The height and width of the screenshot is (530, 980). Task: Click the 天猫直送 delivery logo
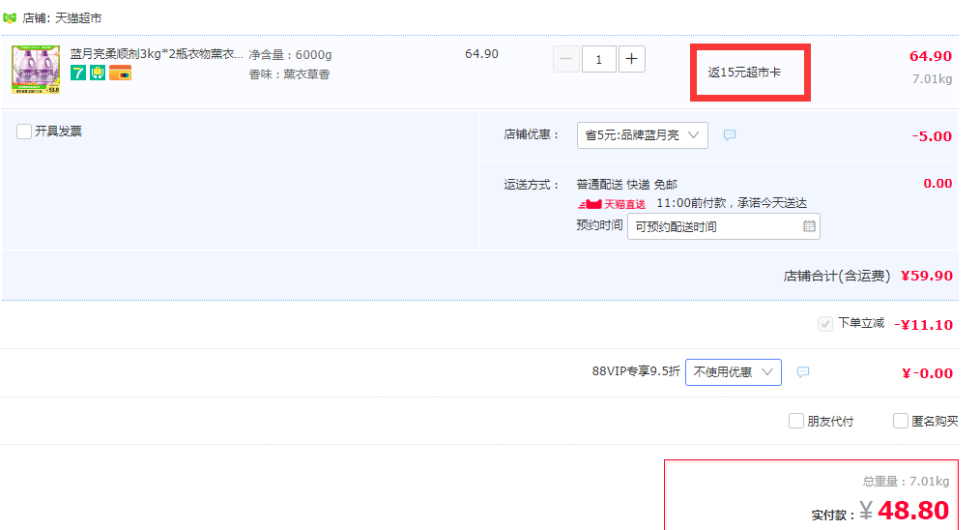coord(611,204)
